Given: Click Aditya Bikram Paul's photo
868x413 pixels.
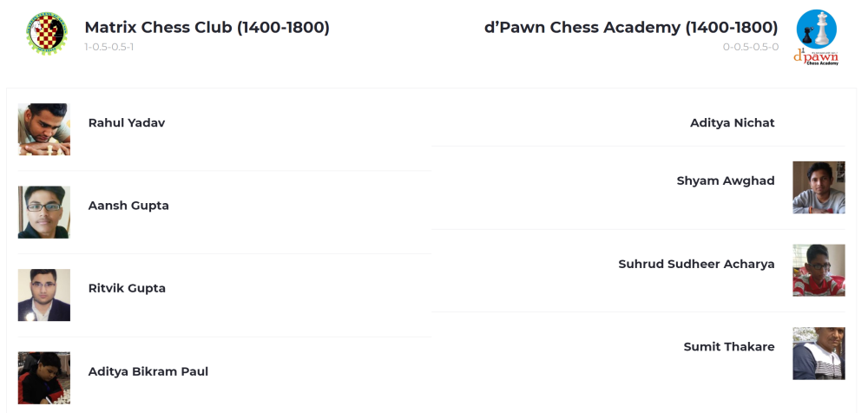Looking at the screenshot, I should click(x=44, y=377).
